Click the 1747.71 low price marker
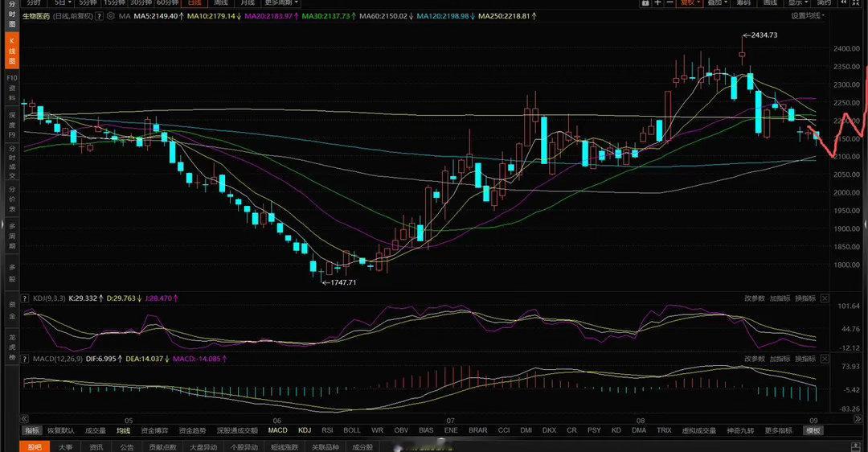 [339, 282]
